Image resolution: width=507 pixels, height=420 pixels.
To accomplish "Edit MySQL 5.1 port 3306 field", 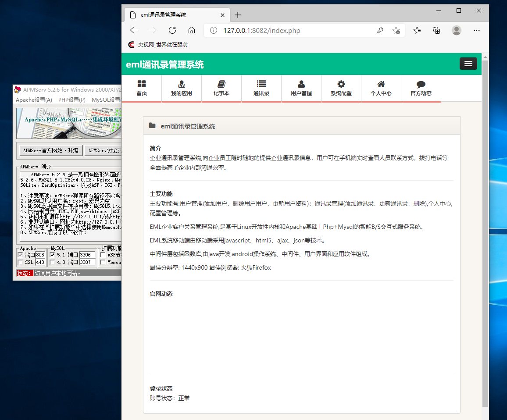I will (87, 255).
